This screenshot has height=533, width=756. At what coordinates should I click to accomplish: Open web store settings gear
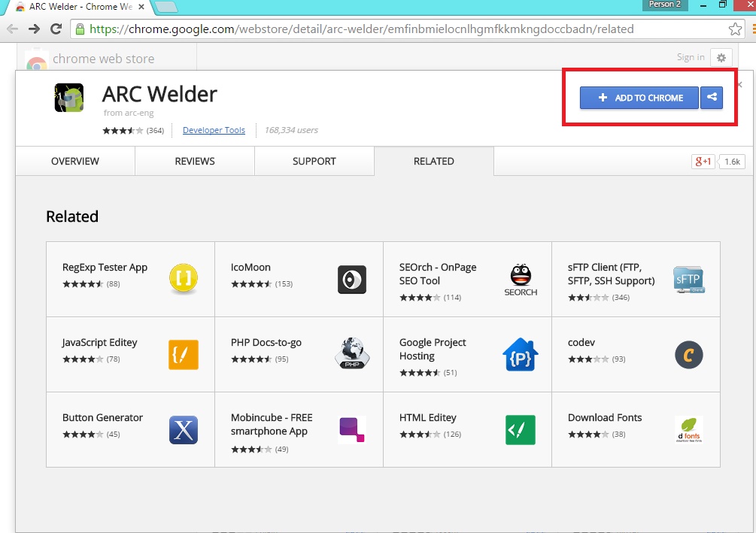coord(721,58)
